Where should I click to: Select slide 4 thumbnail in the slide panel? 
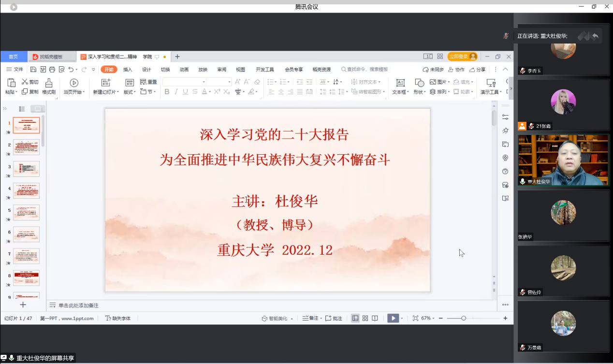(x=26, y=190)
